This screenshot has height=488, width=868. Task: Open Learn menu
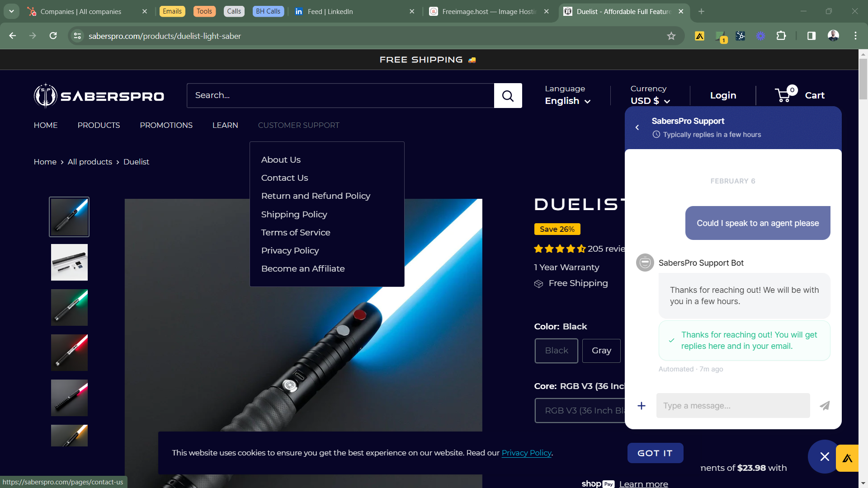(225, 125)
